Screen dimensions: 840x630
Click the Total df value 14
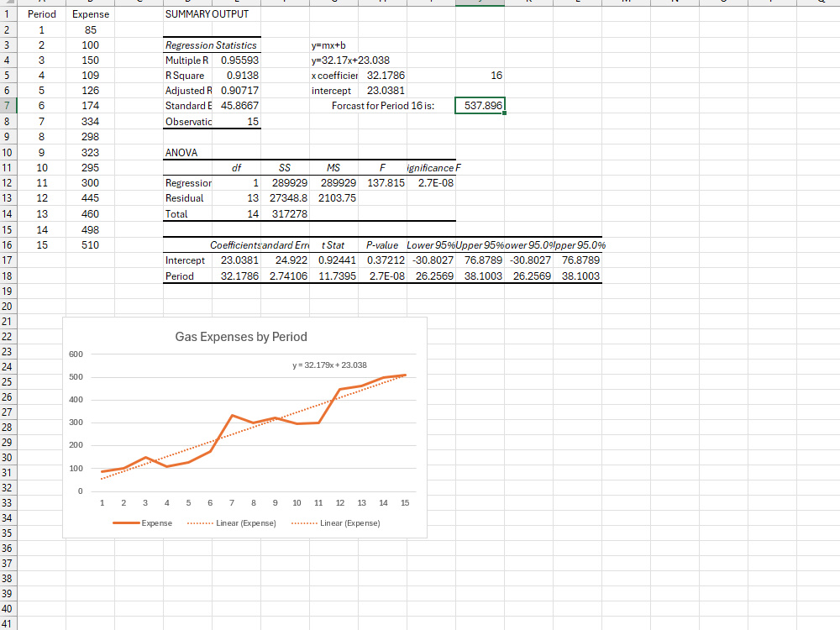pos(236,213)
